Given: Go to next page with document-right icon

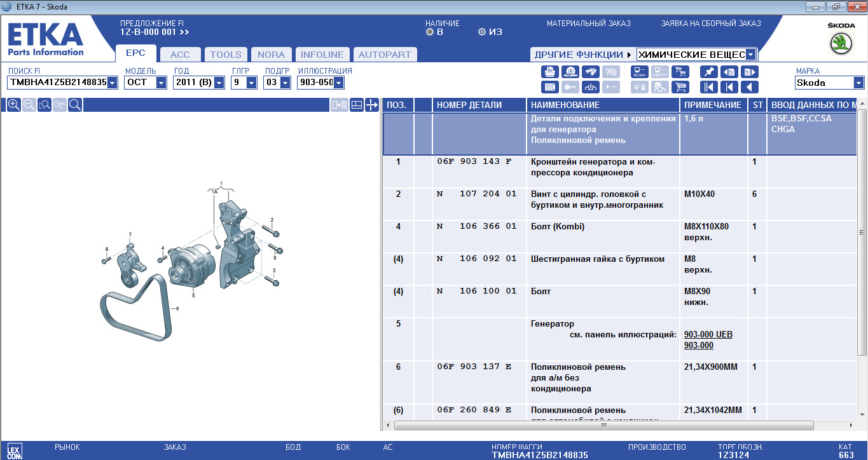Looking at the screenshot, I should (x=750, y=72).
